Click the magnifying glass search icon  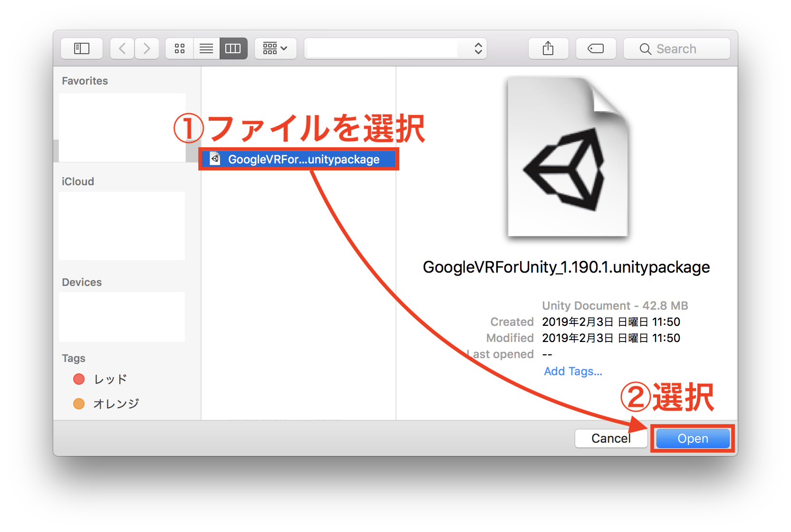(645, 49)
